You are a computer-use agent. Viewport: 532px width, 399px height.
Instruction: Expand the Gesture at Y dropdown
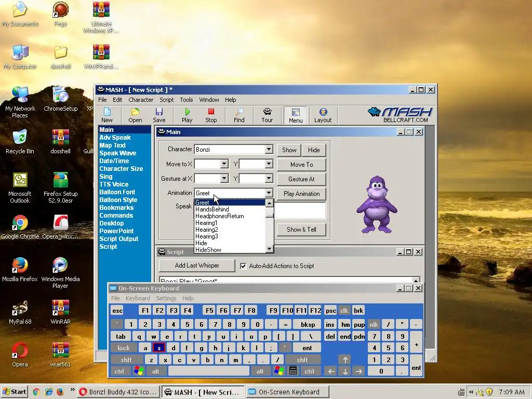click(x=269, y=179)
